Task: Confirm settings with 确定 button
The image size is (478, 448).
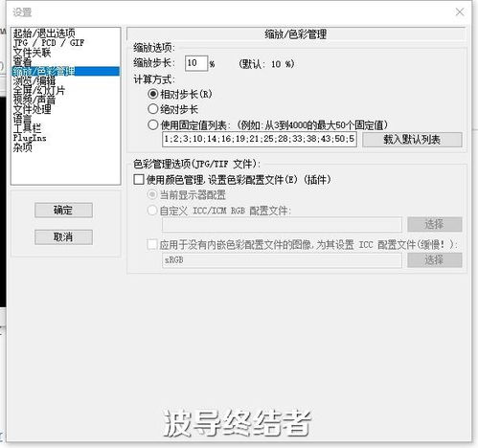Action: (63, 210)
